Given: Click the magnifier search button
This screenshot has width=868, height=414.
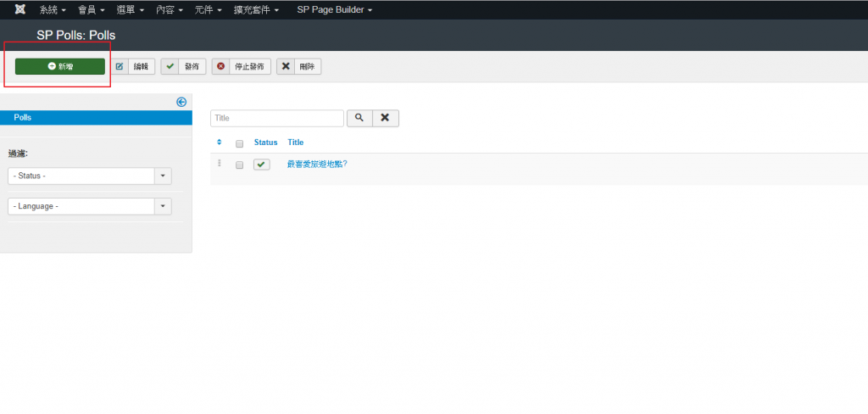Looking at the screenshot, I should 359,118.
